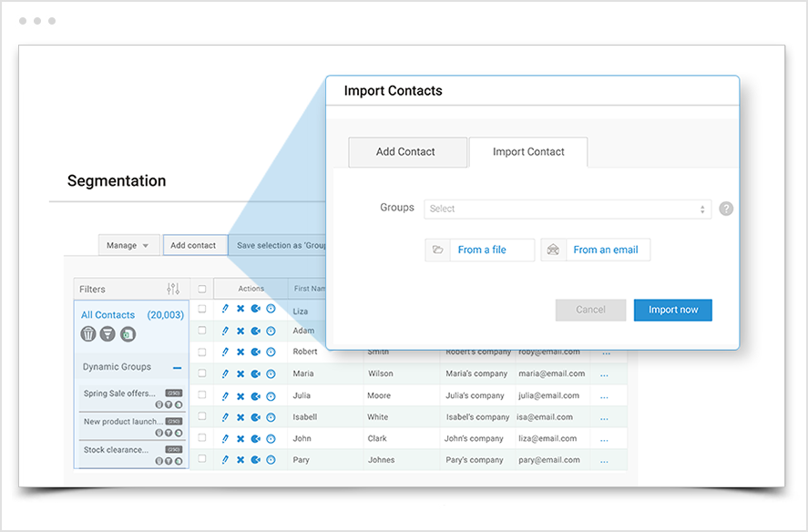Click the All Contacts trash icon

(88, 334)
